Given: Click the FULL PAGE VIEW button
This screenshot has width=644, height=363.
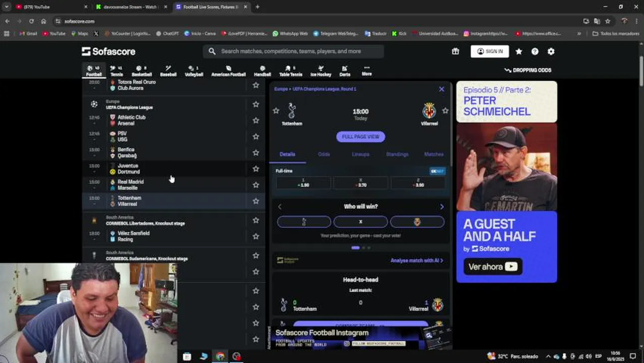Looking at the screenshot, I should (360, 137).
